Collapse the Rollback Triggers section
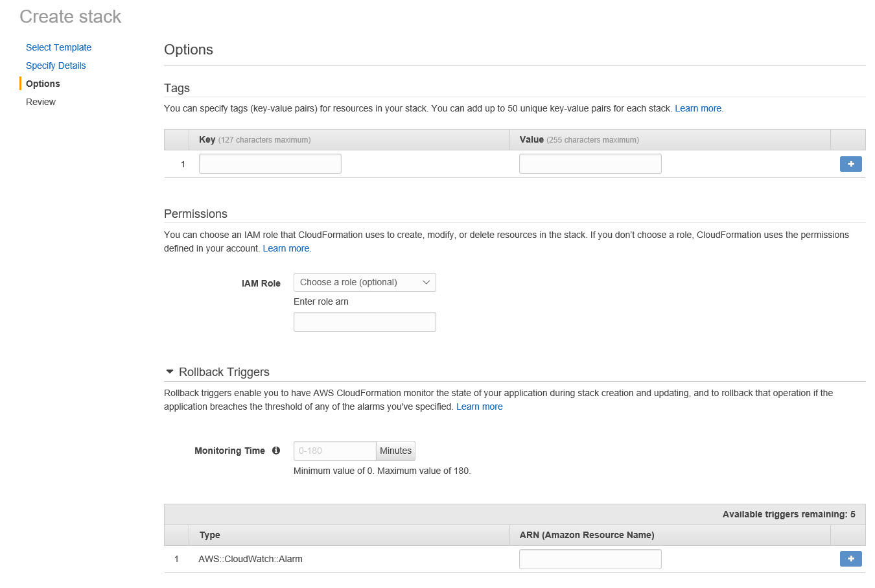Viewport: 875px width, 588px height. [x=170, y=372]
